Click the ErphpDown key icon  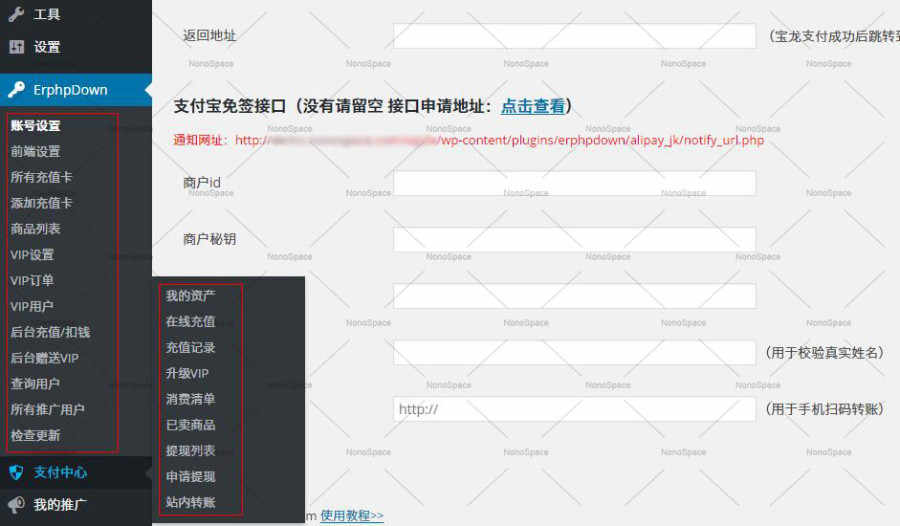coord(17,90)
